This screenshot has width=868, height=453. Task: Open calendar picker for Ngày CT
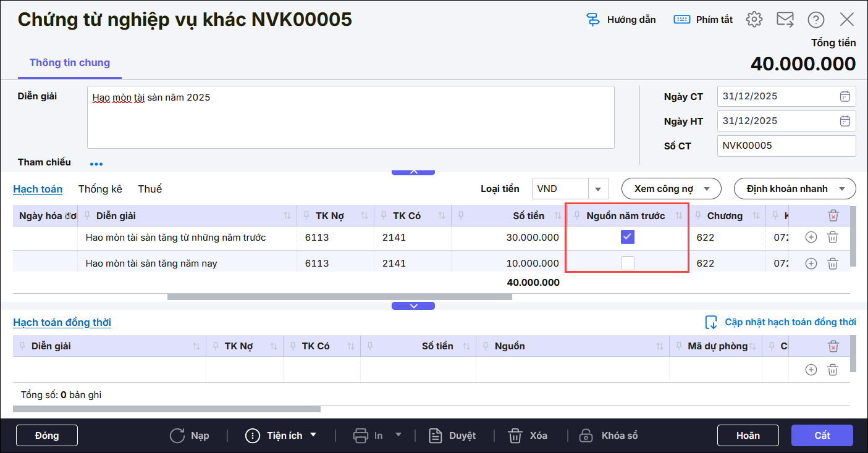[x=845, y=96]
